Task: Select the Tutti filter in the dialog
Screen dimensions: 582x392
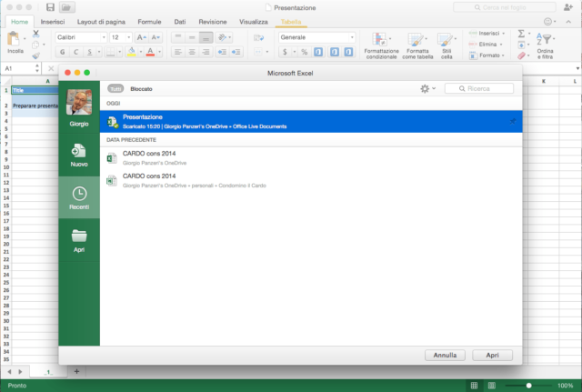Action: pos(115,89)
